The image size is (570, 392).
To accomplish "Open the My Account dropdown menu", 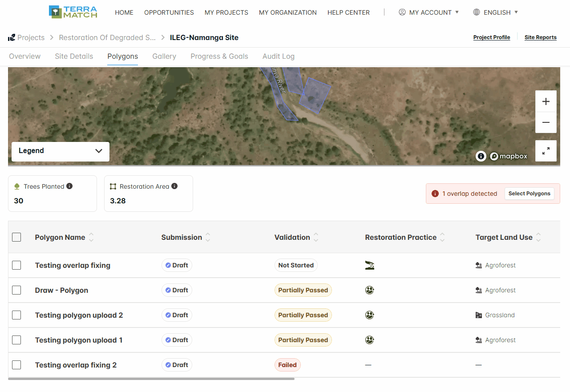I will [x=429, y=12].
